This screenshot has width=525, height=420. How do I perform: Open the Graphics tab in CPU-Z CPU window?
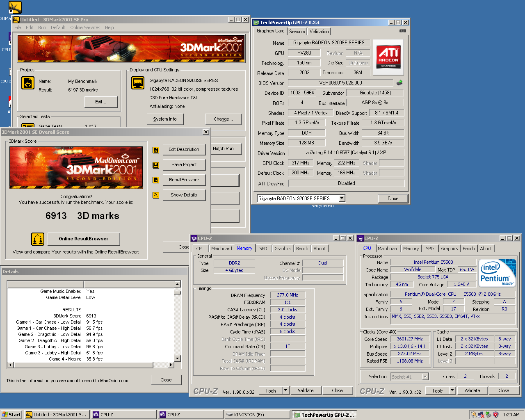(x=450, y=249)
